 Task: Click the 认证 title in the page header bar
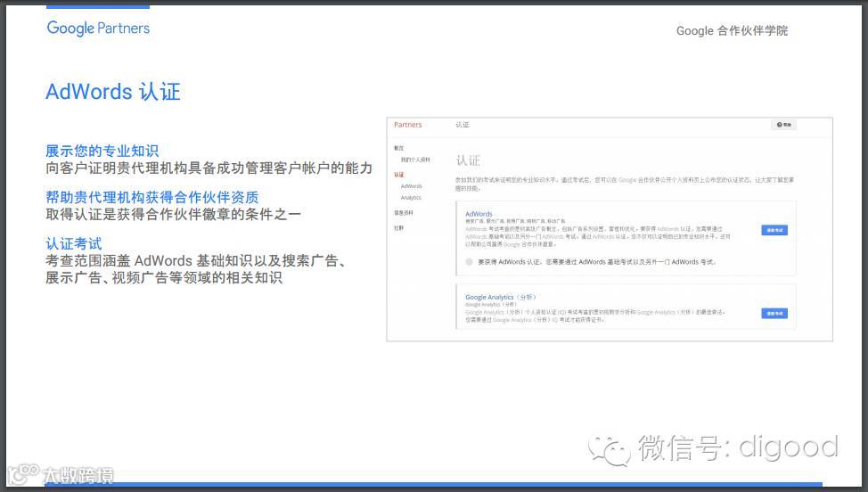(x=463, y=125)
